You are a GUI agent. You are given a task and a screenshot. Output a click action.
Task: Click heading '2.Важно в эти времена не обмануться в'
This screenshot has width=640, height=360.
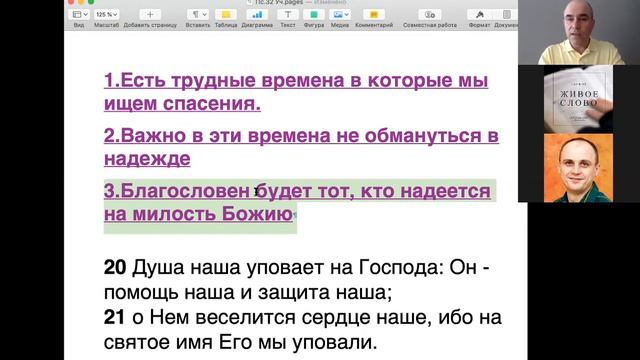(301, 136)
